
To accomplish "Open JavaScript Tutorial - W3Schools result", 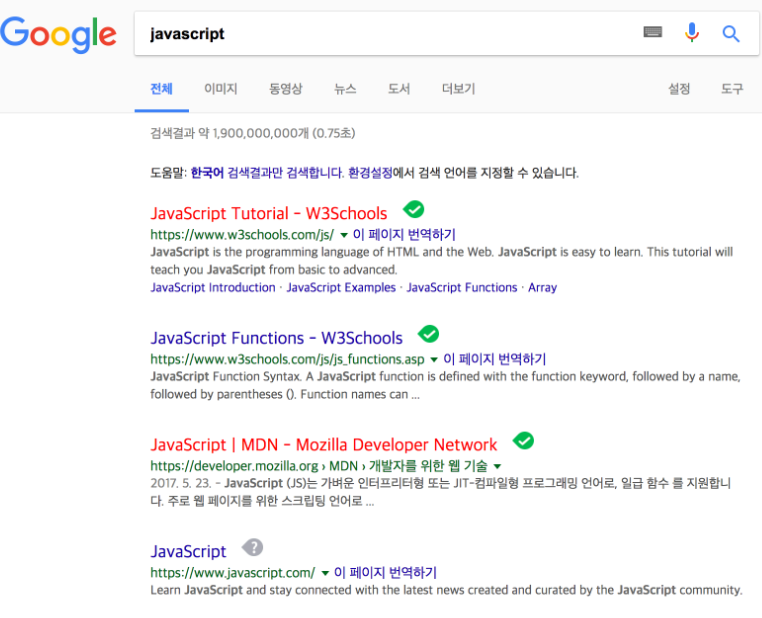I will point(268,213).
